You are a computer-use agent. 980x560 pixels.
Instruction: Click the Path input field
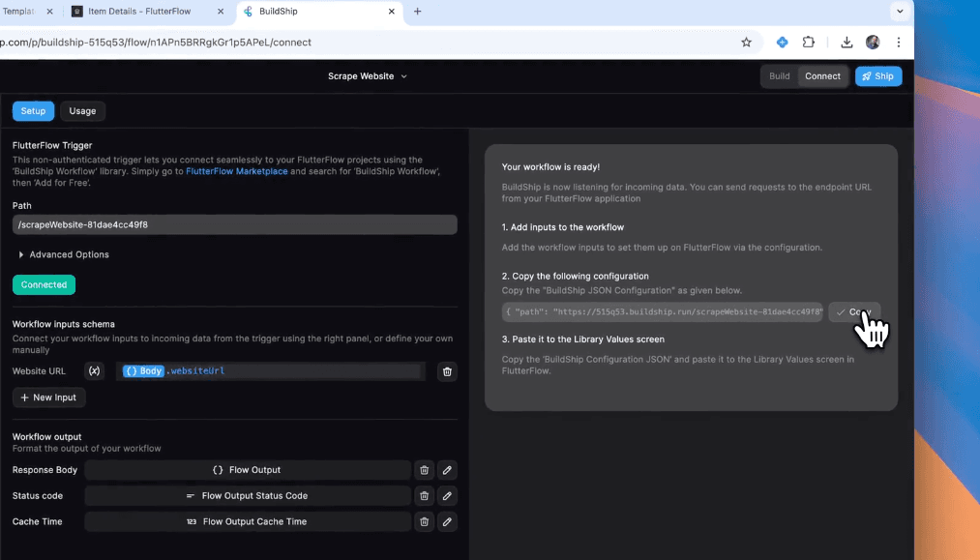234,225
